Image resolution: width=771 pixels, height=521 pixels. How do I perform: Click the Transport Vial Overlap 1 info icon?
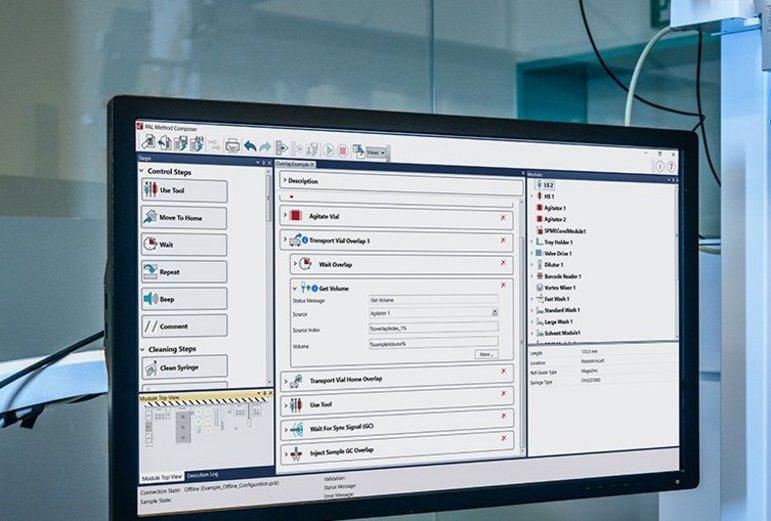click(305, 240)
